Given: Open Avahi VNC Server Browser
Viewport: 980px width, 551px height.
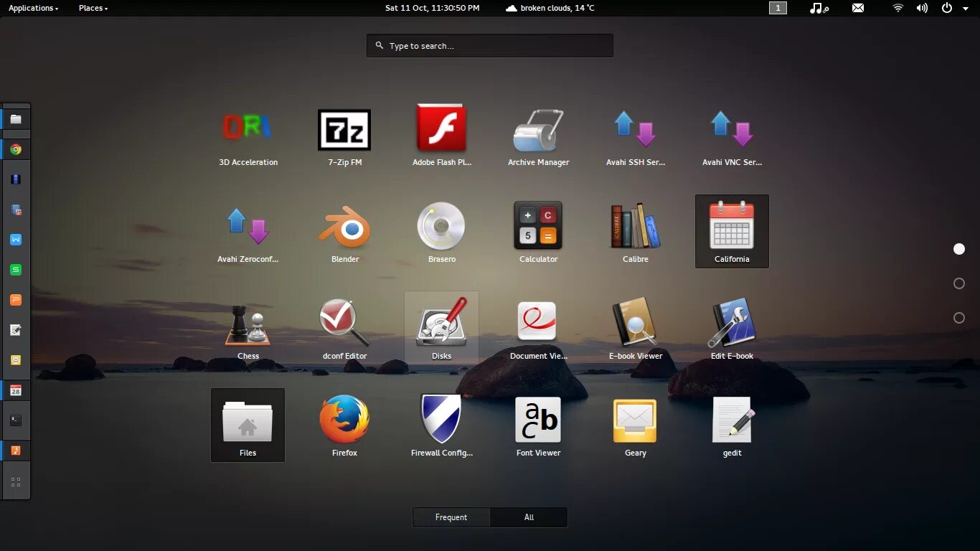Looking at the screenshot, I should pyautogui.click(x=732, y=136).
